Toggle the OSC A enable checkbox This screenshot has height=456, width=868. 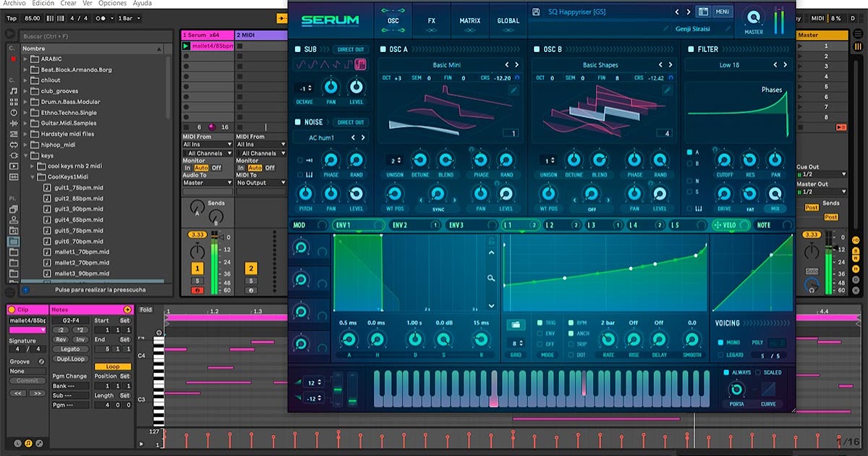[383, 49]
